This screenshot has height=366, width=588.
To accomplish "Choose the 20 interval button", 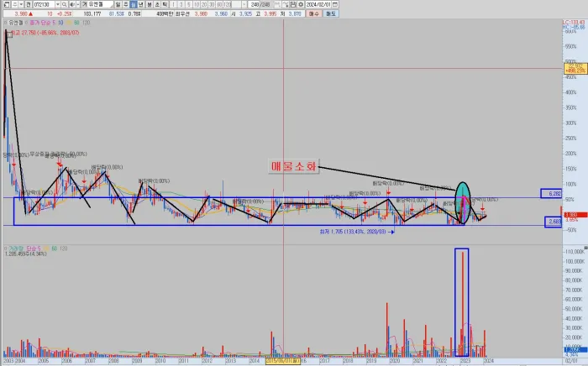I will (x=204, y=4).
